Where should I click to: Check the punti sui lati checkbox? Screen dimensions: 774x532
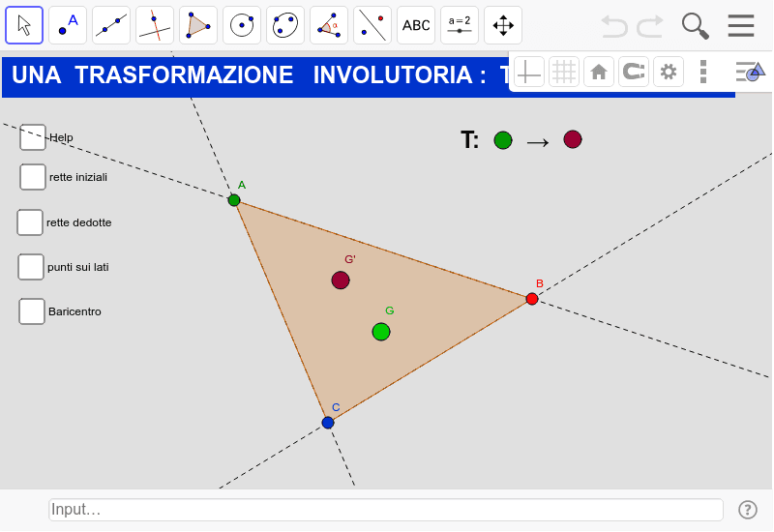coord(31,267)
